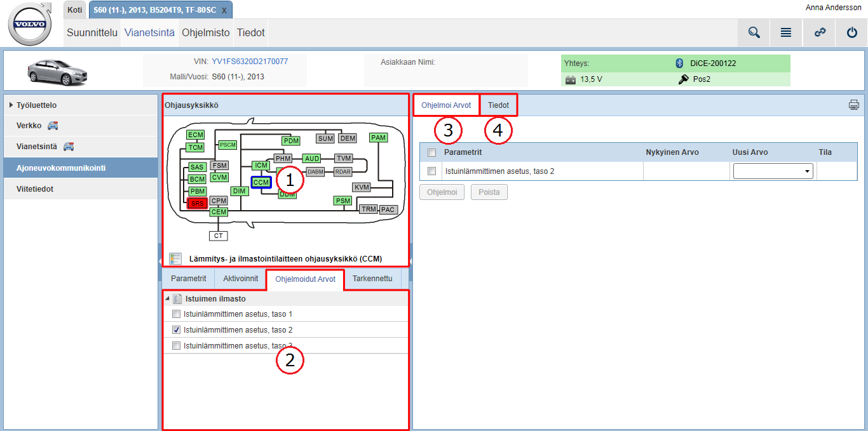Open the search magnifier tool
This screenshot has width=868, height=431.
[x=754, y=32]
